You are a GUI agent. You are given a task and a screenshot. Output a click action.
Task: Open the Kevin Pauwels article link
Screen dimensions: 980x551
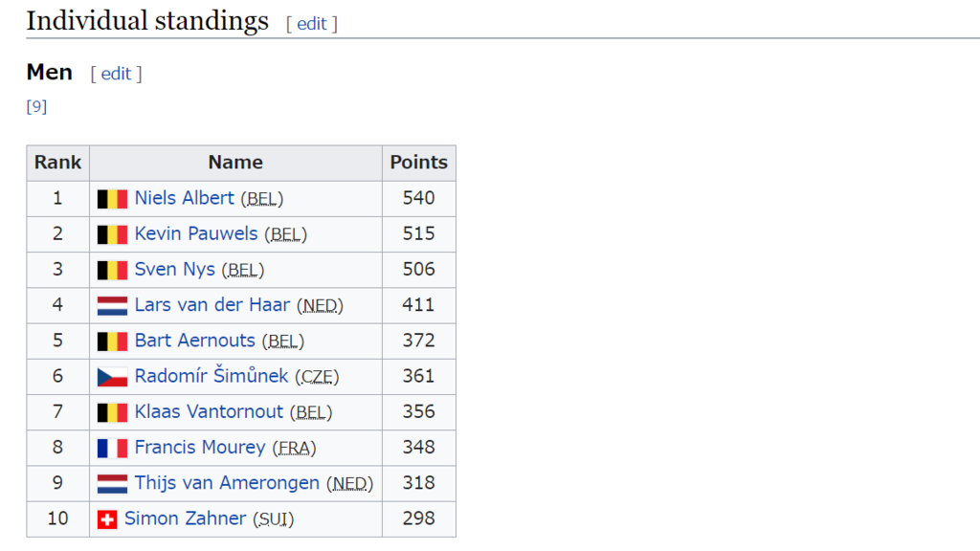point(196,233)
